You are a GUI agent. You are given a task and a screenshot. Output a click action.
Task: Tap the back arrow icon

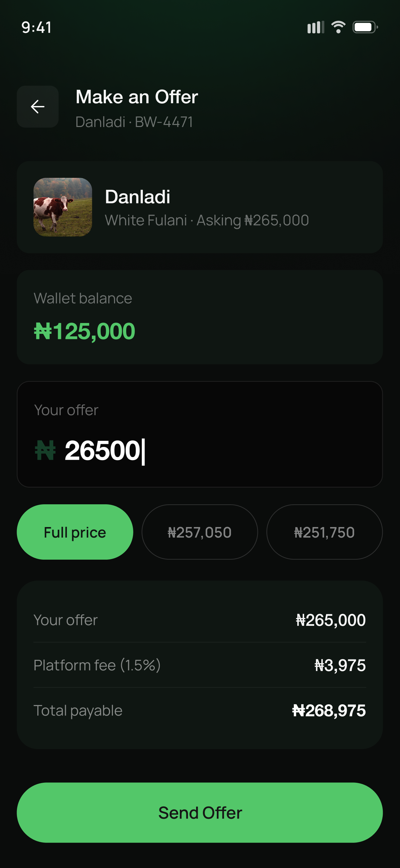pyautogui.click(x=38, y=107)
